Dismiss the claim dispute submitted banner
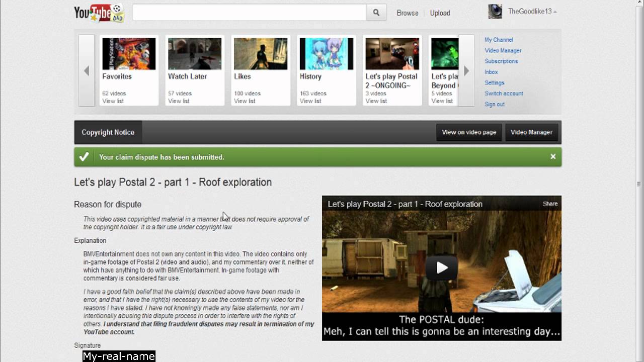The height and width of the screenshot is (362, 644). click(553, 157)
